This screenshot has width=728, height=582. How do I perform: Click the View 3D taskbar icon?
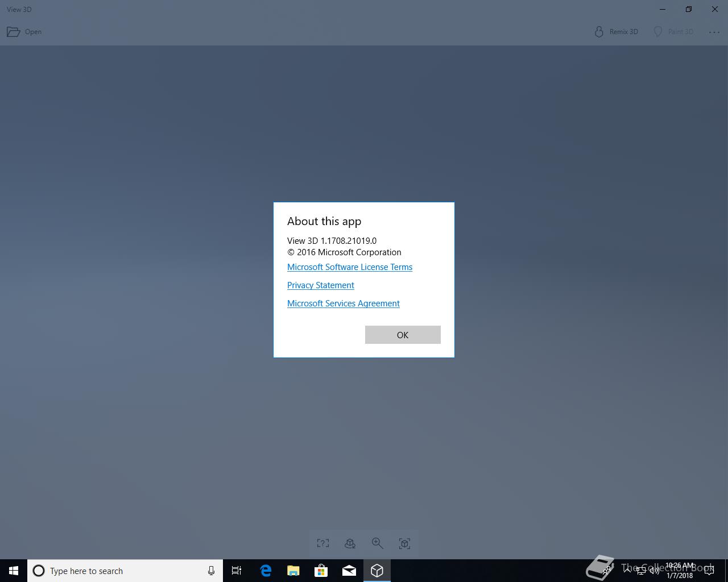pos(377,571)
